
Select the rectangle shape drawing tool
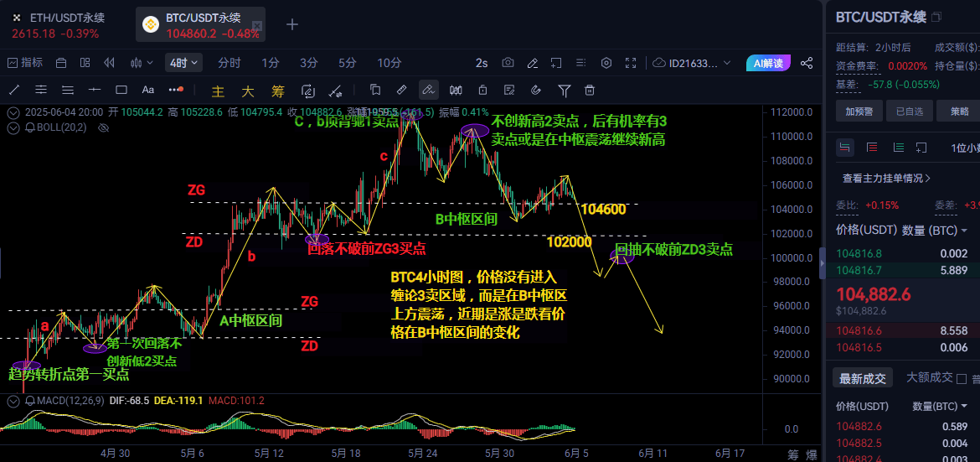pos(121,90)
